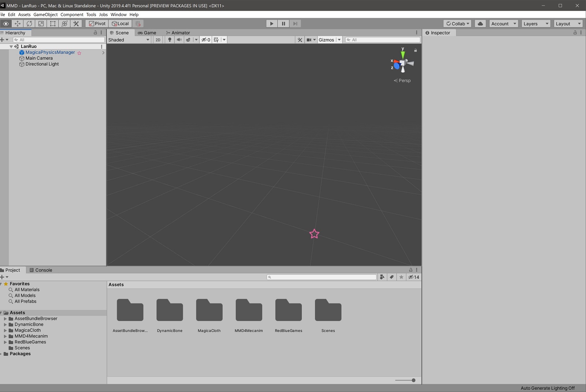
Task: Select the Rotate tool
Action: click(x=29, y=23)
